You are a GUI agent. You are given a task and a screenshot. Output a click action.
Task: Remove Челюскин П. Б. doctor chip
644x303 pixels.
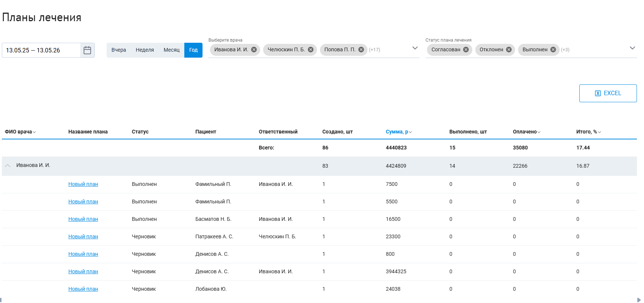311,49
